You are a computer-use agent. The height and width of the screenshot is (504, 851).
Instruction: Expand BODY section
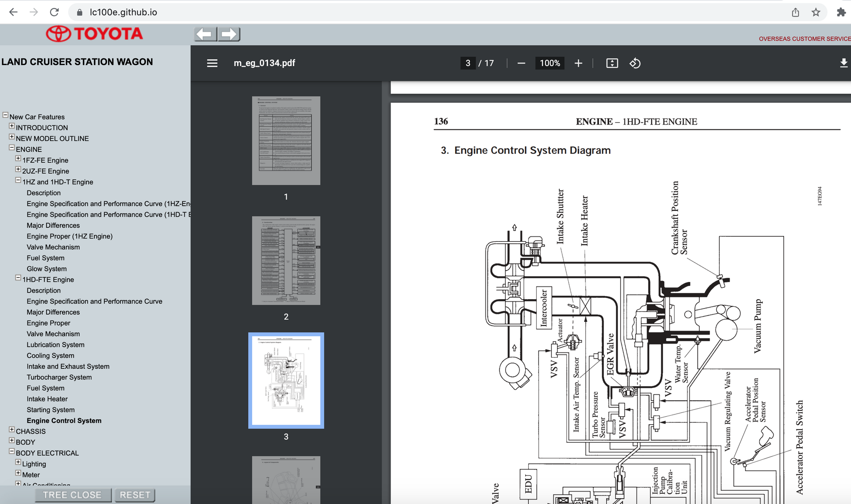pyautogui.click(x=12, y=440)
